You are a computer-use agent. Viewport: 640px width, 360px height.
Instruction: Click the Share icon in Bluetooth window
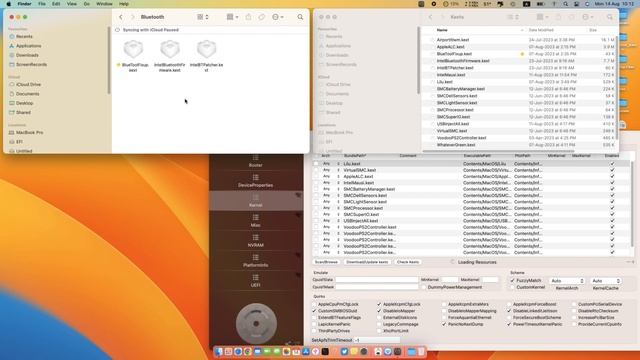249,17
